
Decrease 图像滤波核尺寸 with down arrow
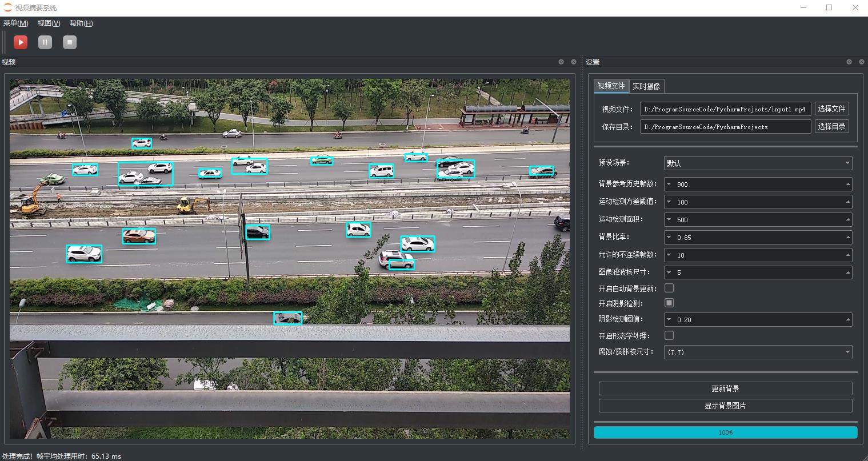click(669, 272)
